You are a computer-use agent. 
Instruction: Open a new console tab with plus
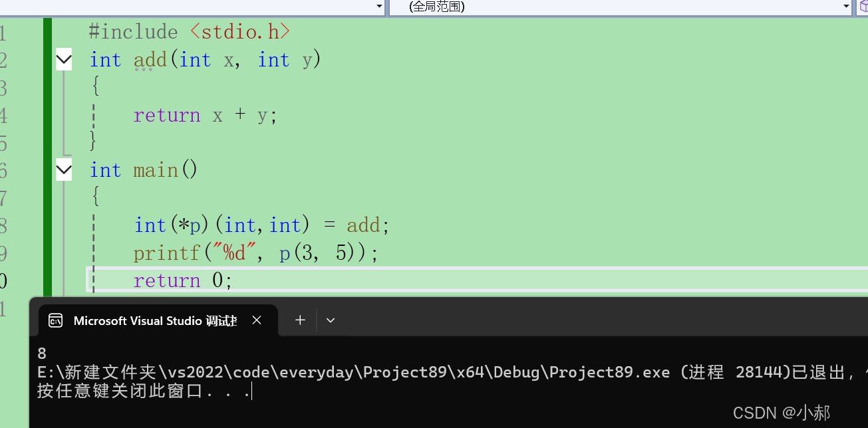[x=300, y=320]
